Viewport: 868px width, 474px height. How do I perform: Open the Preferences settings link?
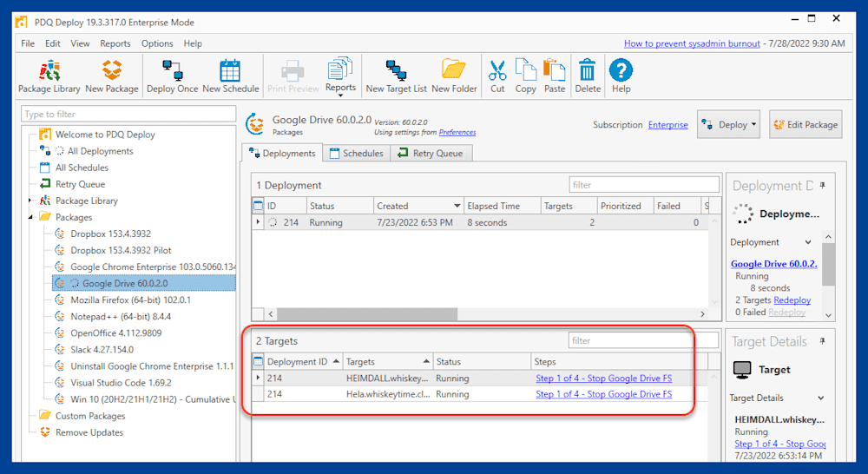tap(457, 132)
